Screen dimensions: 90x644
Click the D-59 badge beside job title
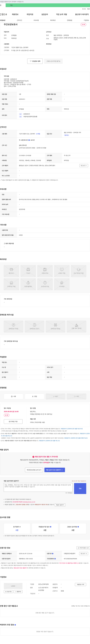[x=83, y=24]
